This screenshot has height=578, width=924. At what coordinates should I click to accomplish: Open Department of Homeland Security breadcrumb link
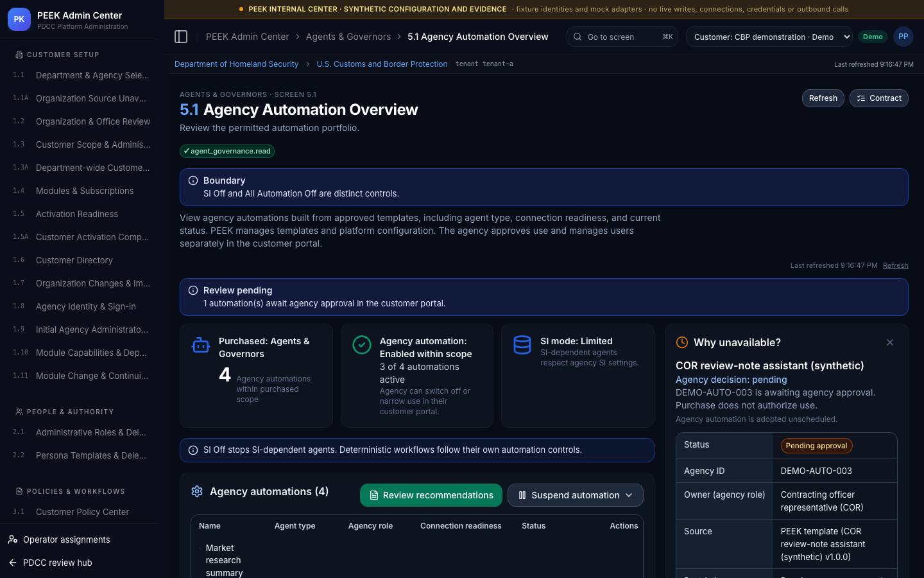click(236, 64)
